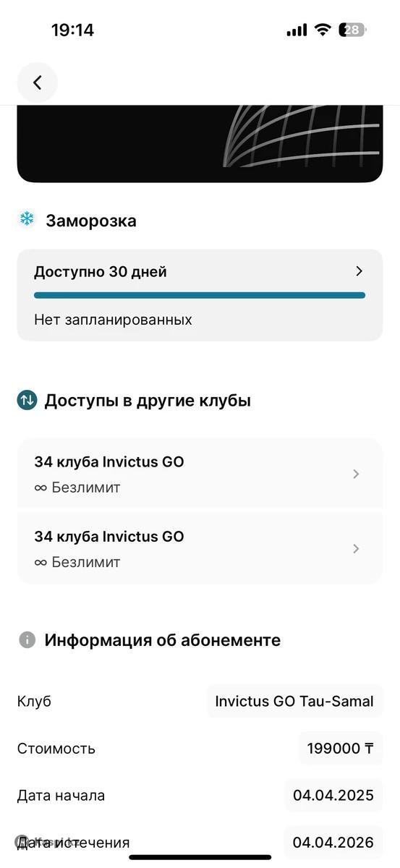The height and width of the screenshot is (868, 400).
Task: Select first 34 клуба Invictus GO entry
Action: click(200, 474)
